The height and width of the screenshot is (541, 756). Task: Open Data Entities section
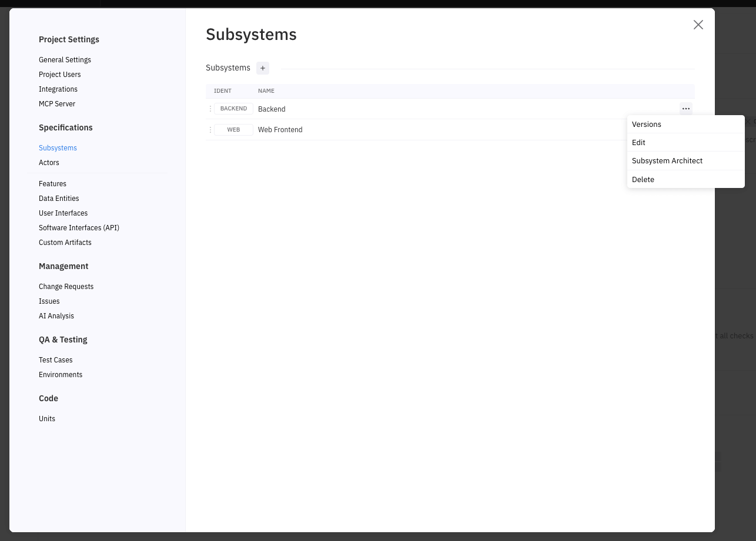[x=59, y=199]
